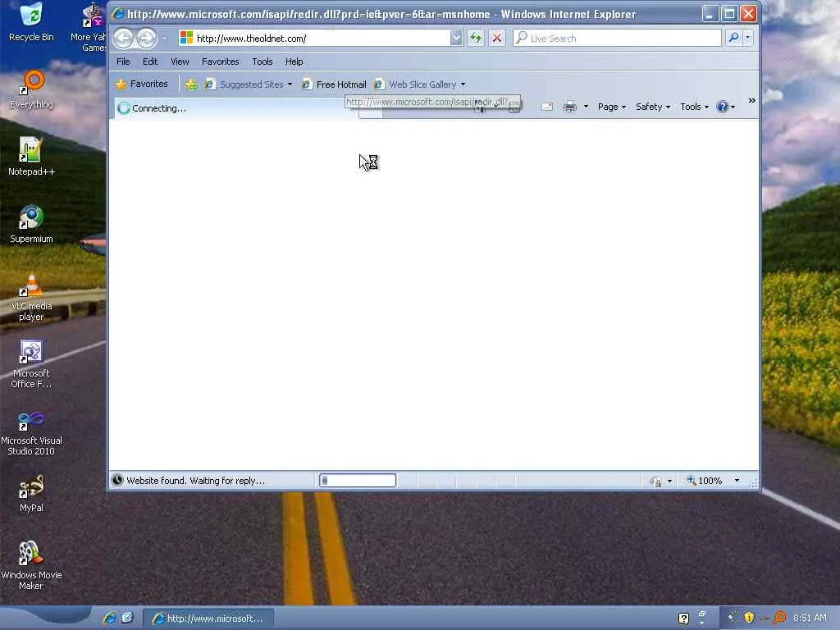Click the Print printer icon
The width and height of the screenshot is (840, 630).
(x=569, y=107)
